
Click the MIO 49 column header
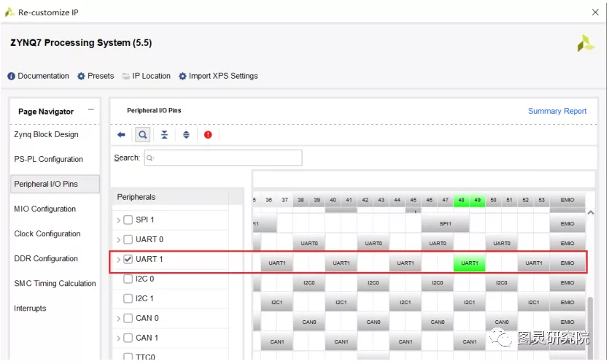coord(477,200)
